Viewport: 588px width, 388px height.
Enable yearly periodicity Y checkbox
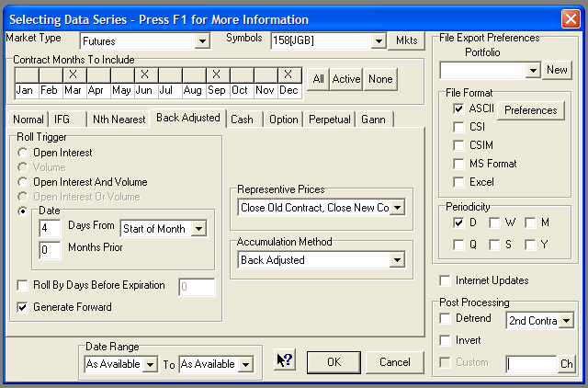click(x=530, y=245)
